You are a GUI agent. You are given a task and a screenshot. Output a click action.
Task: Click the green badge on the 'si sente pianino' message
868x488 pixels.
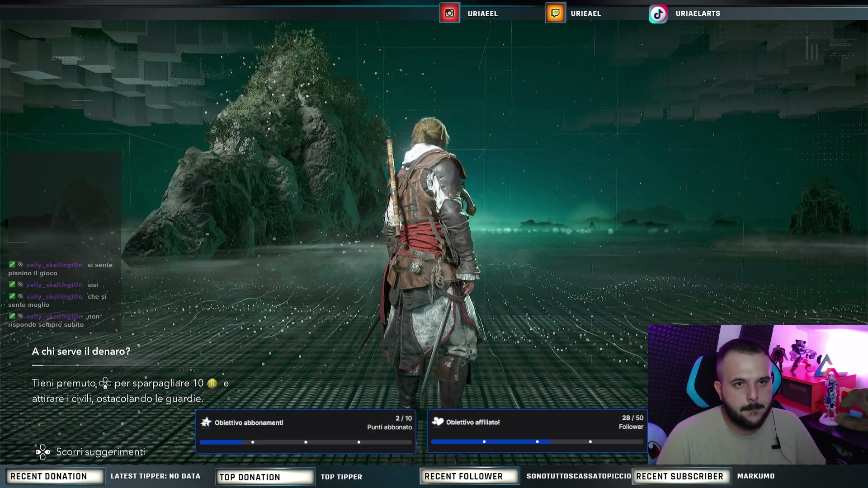(12, 264)
